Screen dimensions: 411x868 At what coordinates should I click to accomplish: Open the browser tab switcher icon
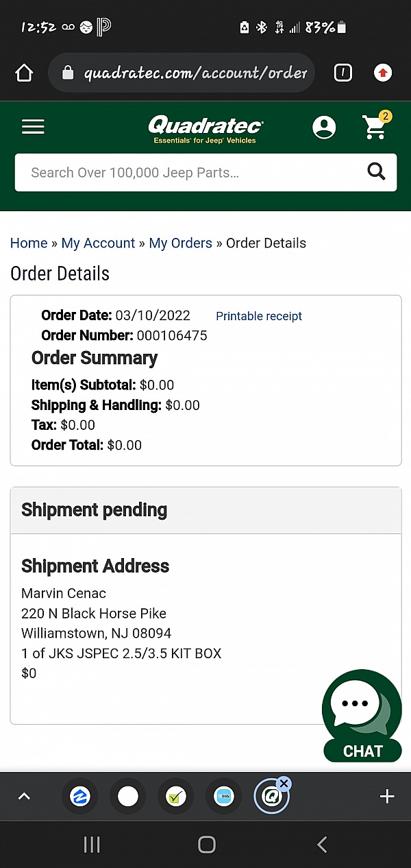tap(342, 73)
